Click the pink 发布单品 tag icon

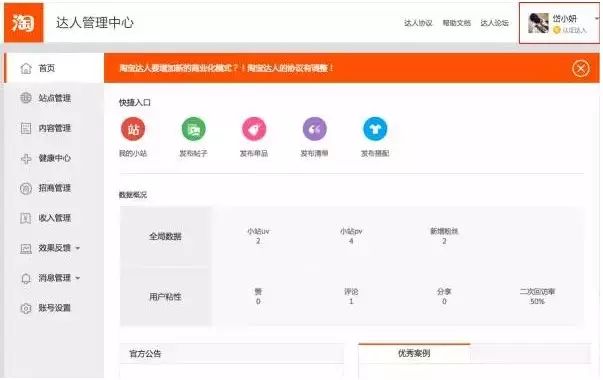(x=254, y=129)
